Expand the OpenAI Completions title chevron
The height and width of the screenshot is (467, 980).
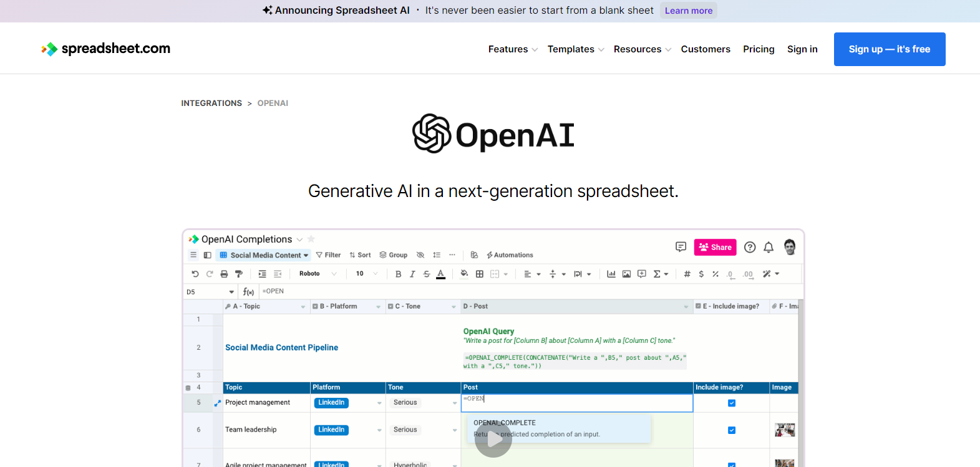299,239
